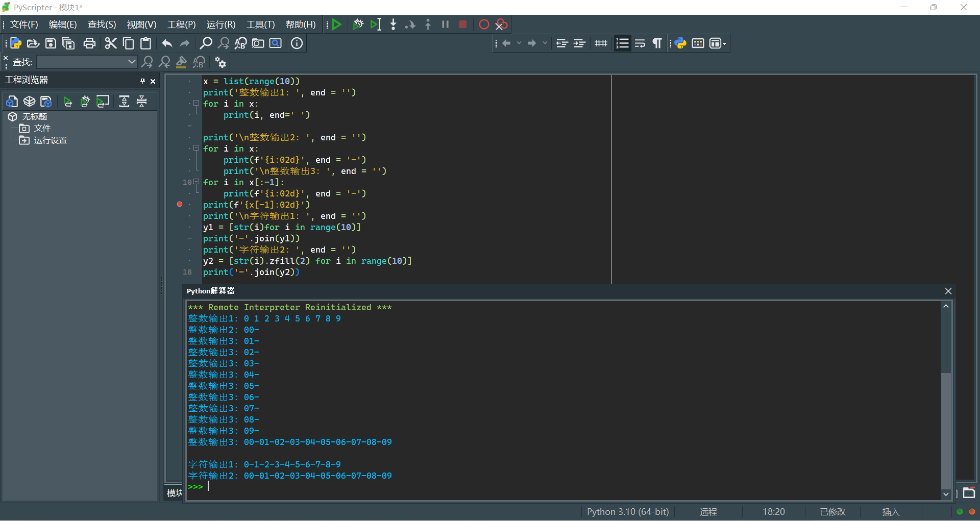Screen dimensions: 980x521
Task: Open the layout selector dropdown arrow
Action: 724,43
